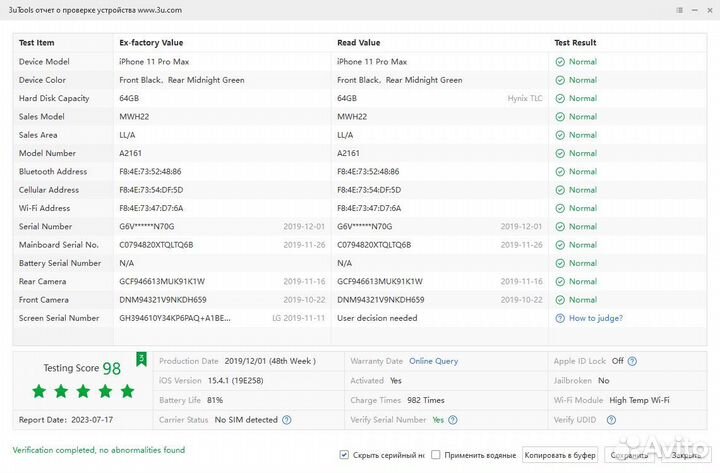
Task: Click the Закрыть button
Action: [686, 455]
